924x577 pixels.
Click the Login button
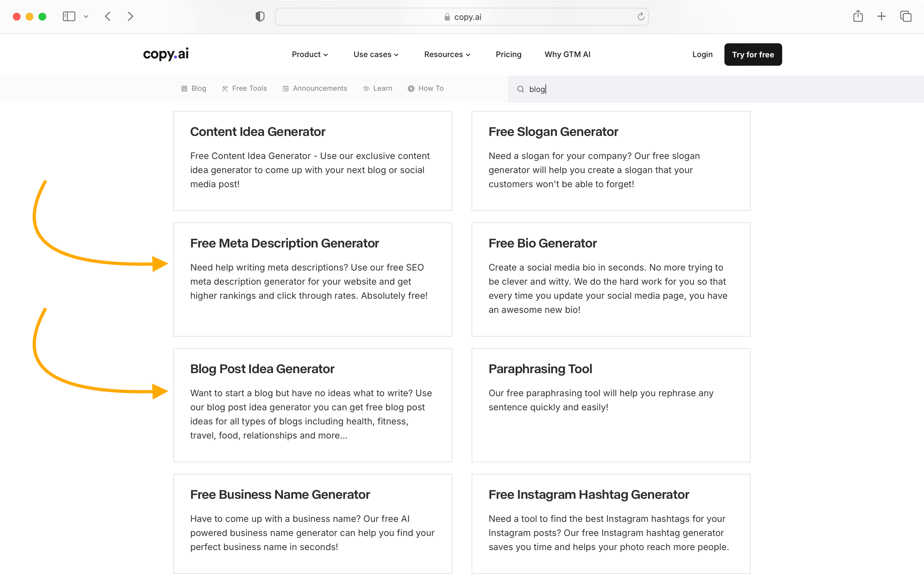click(x=703, y=54)
